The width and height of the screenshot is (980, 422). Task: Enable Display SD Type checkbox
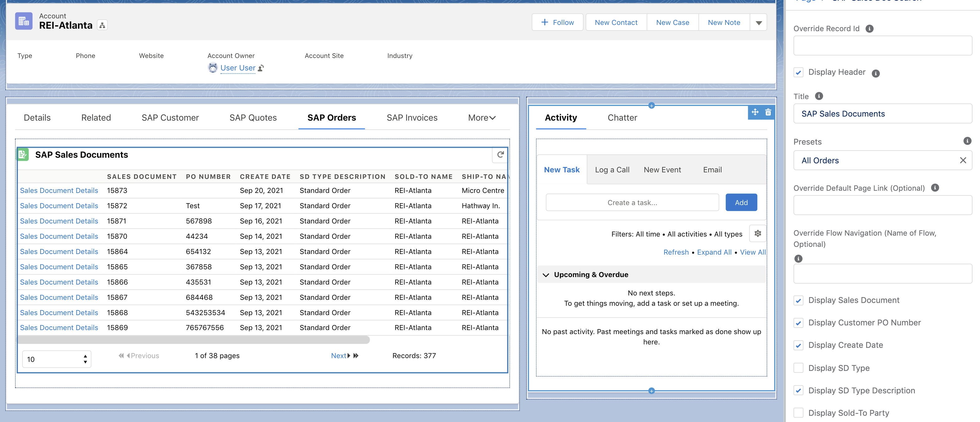click(798, 368)
